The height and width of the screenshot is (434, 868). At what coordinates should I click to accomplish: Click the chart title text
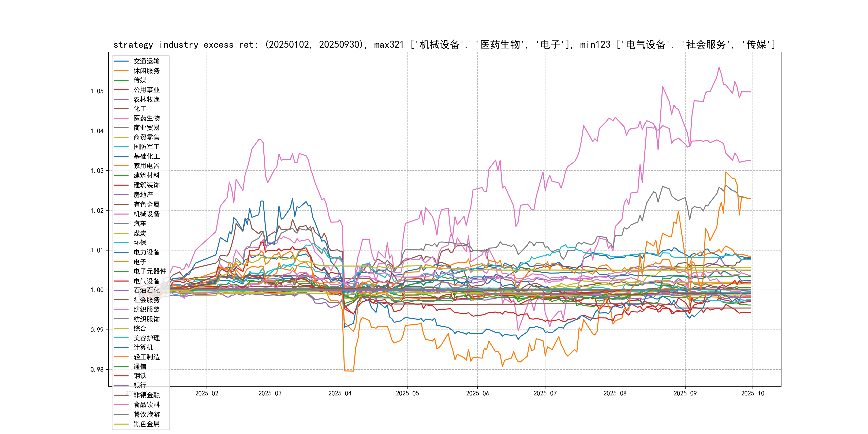click(444, 44)
